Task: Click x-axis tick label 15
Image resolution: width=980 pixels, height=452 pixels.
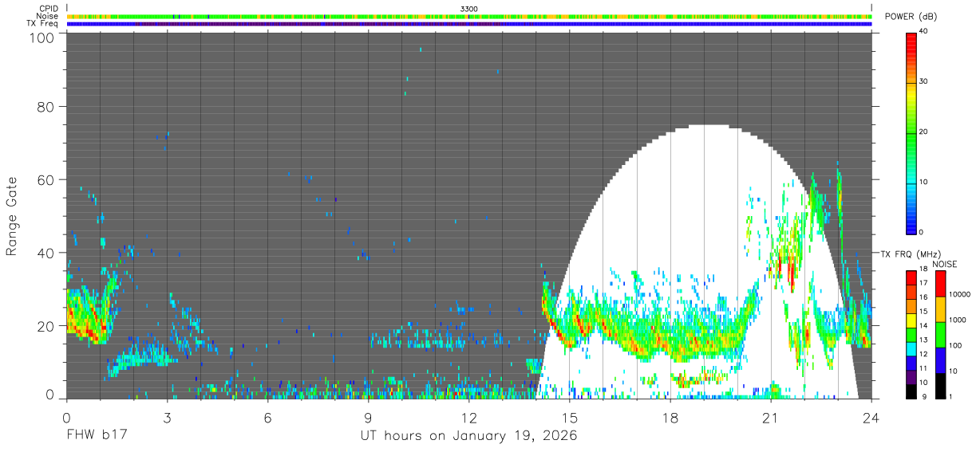Action: 570,417
